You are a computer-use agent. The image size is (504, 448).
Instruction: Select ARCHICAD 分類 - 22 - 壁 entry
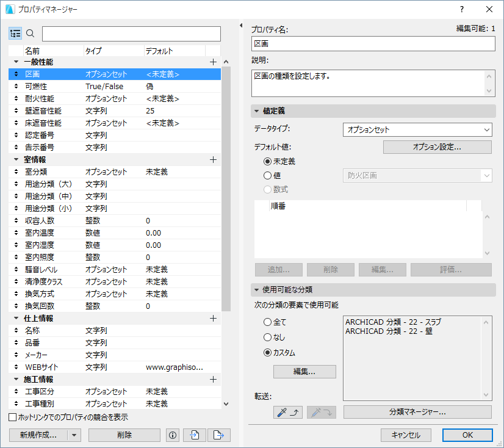tap(389, 331)
